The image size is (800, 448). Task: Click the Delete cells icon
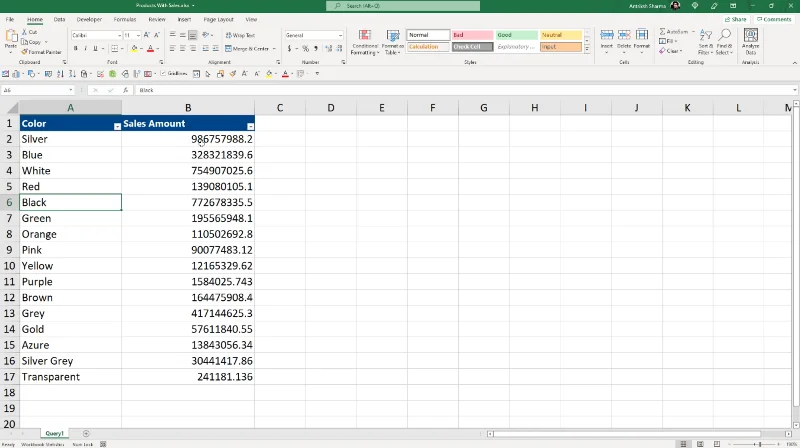624,35
